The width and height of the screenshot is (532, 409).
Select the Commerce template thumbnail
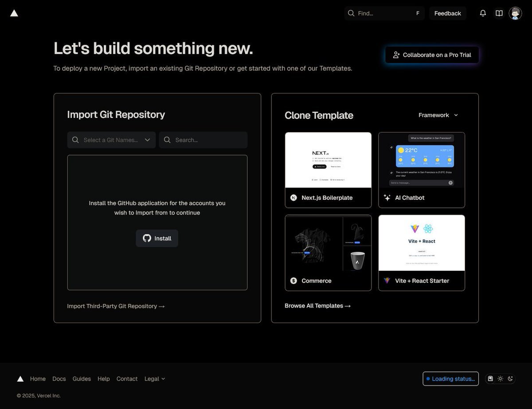coord(328,243)
